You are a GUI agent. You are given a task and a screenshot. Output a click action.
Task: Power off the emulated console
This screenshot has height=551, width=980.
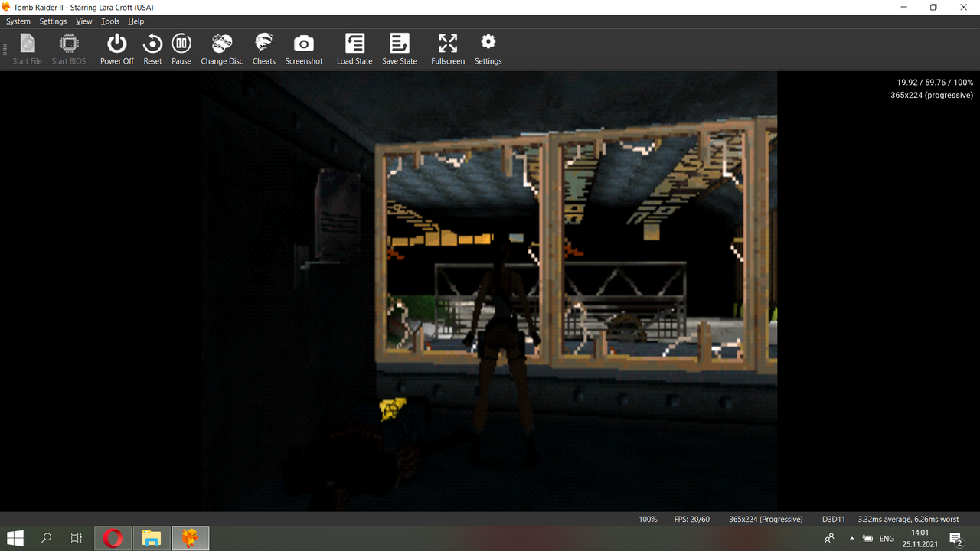117,49
